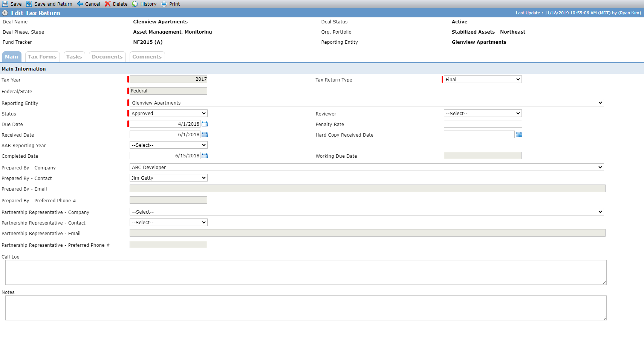Screen dimensions: 644x340
Task: Click the Tax Year field showing 2017
Action: point(168,79)
